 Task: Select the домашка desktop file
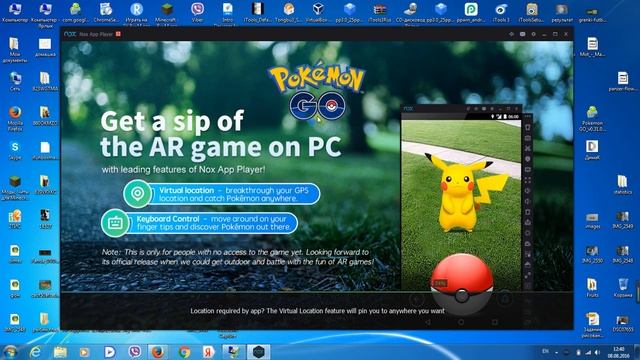click(45, 47)
